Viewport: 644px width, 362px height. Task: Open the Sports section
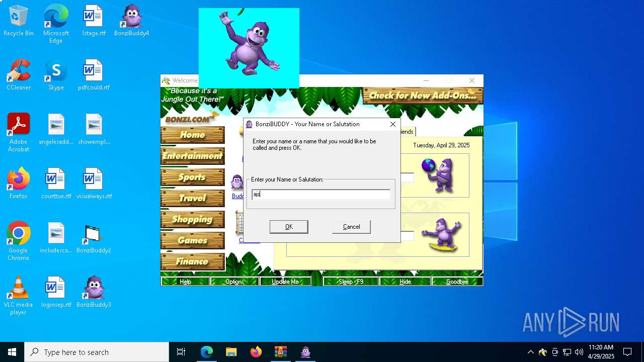[193, 177]
